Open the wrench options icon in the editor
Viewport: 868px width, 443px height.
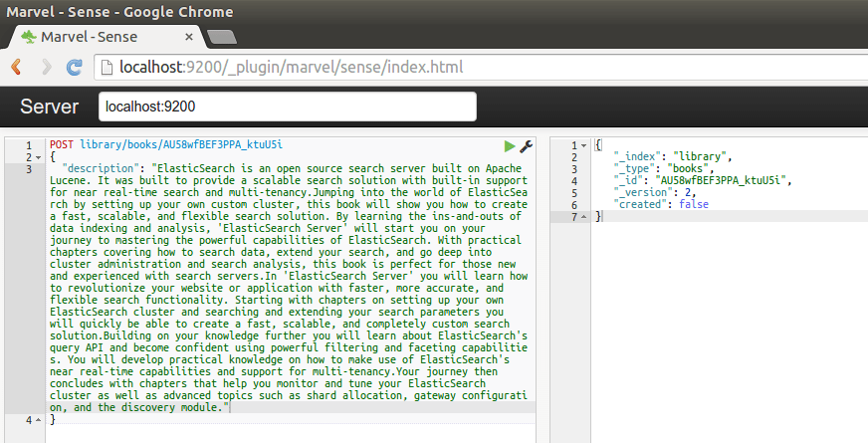[x=526, y=146]
